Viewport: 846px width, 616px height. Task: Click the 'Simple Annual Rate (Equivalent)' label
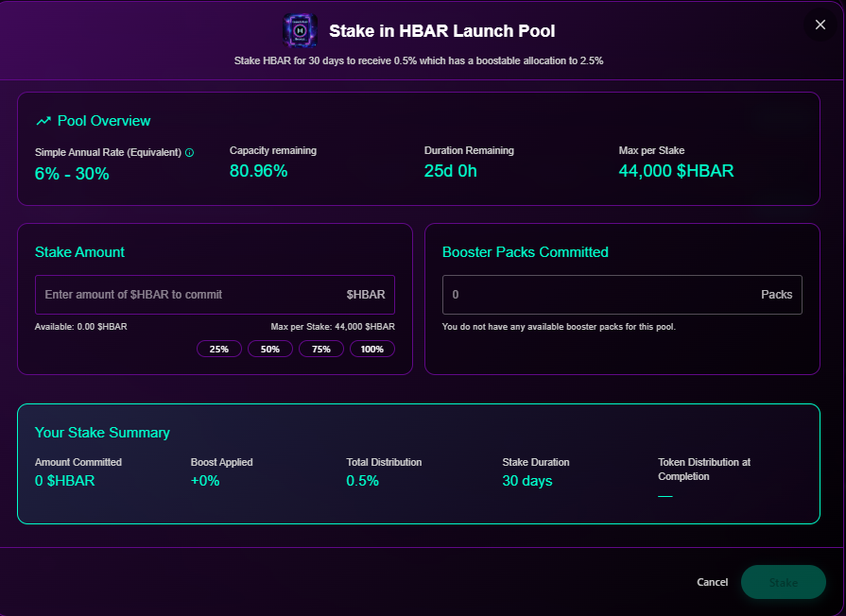click(x=108, y=152)
